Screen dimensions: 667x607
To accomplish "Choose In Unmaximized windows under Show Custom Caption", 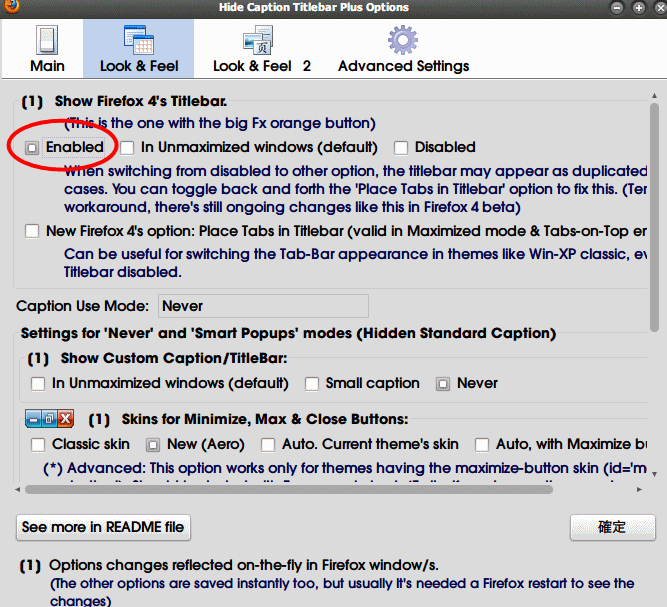I will [x=38, y=384].
